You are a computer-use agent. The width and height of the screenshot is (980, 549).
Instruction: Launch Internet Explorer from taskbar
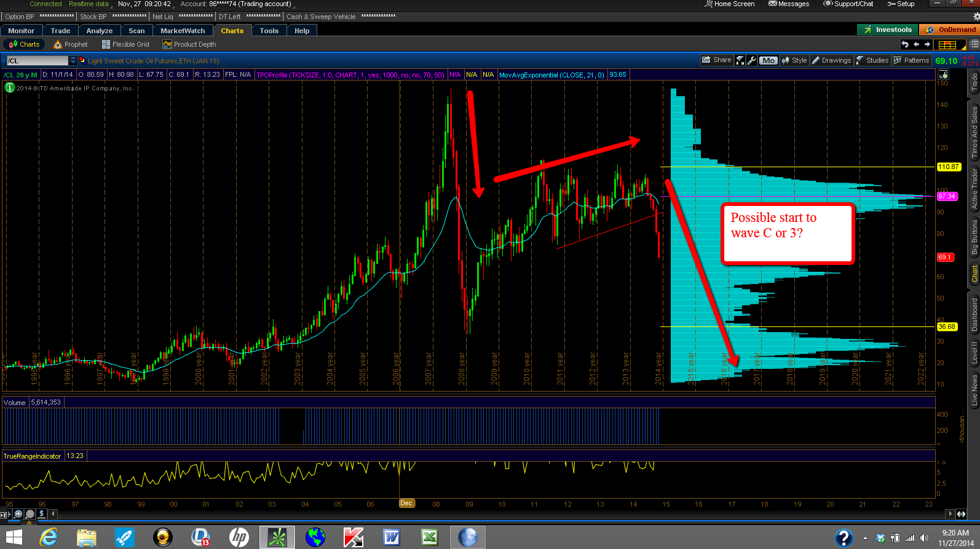point(49,537)
